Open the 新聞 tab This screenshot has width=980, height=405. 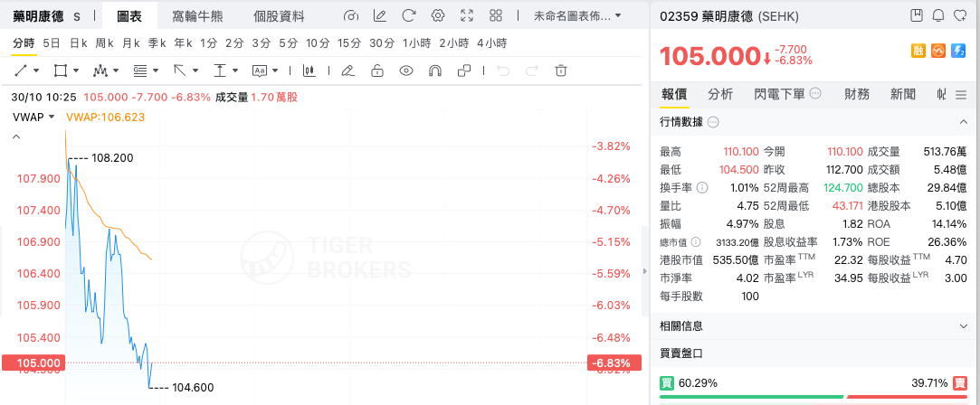(x=903, y=94)
